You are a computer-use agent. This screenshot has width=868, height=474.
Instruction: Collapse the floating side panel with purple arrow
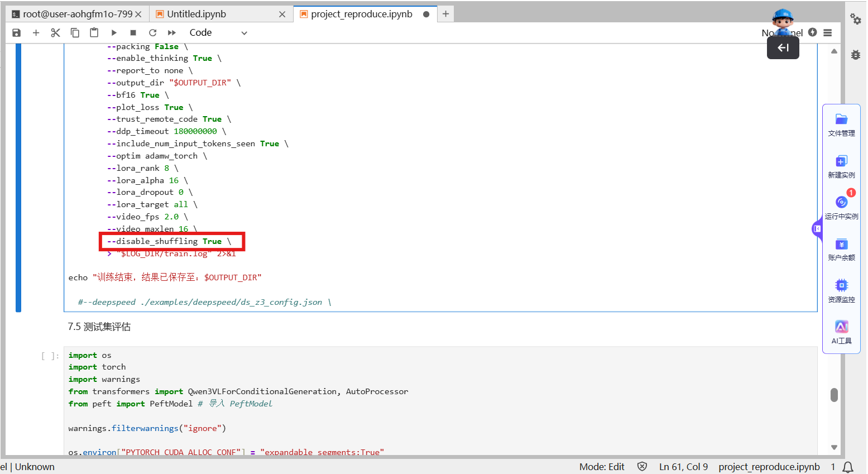tap(817, 229)
